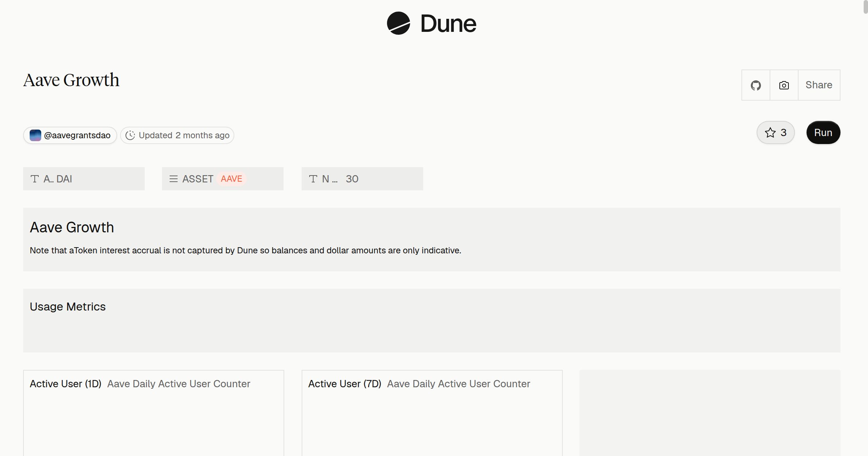The width and height of the screenshot is (868, 456).
Task: Edit the parameter field with value 30
Action: point(362,179)
